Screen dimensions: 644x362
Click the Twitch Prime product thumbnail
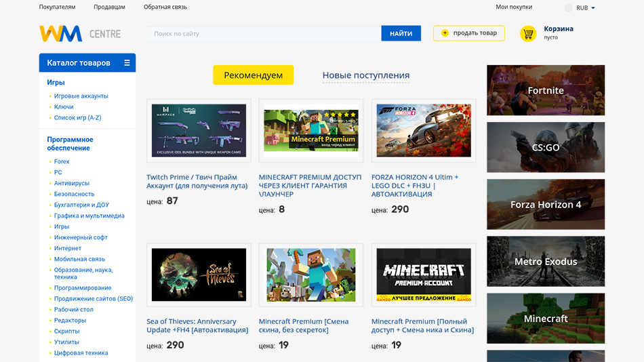(x=199, y=131)
